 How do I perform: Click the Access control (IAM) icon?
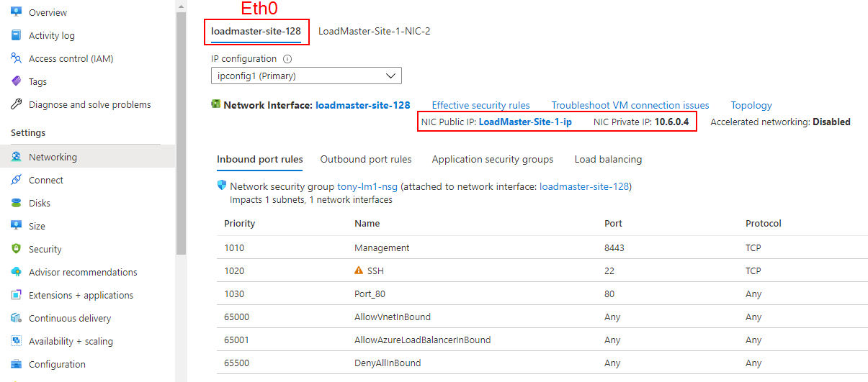coord(16,58)
